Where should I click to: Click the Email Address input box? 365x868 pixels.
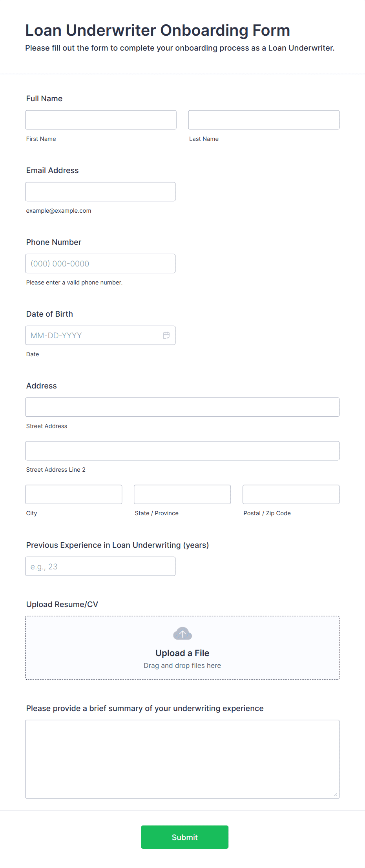coord(100,191)
